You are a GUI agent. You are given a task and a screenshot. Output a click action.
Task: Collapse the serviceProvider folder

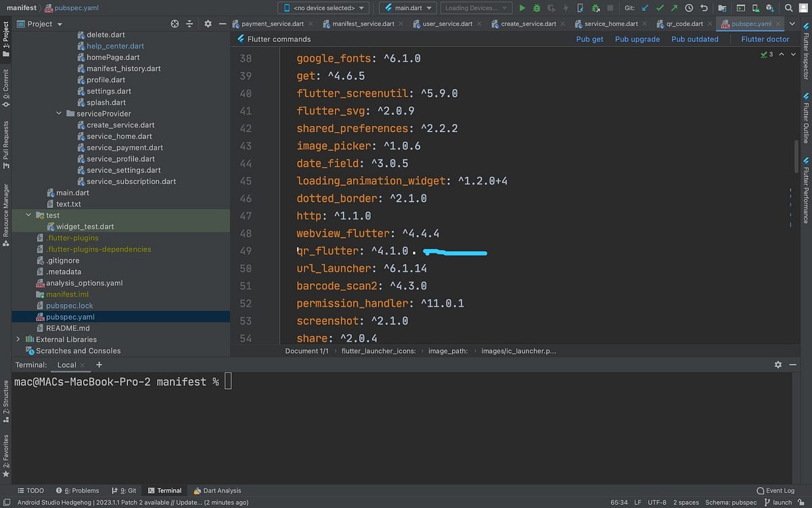[x=60, y=114]
